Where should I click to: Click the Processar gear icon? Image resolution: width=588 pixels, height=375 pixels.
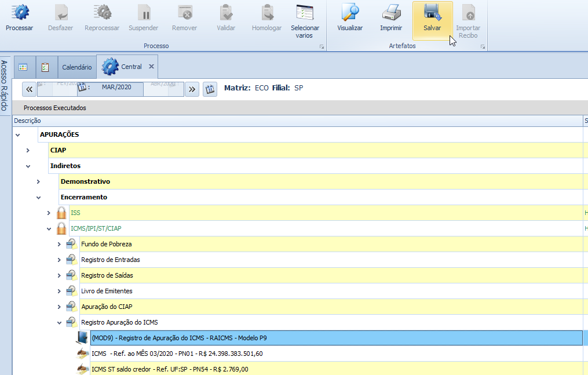coord(20,13)
